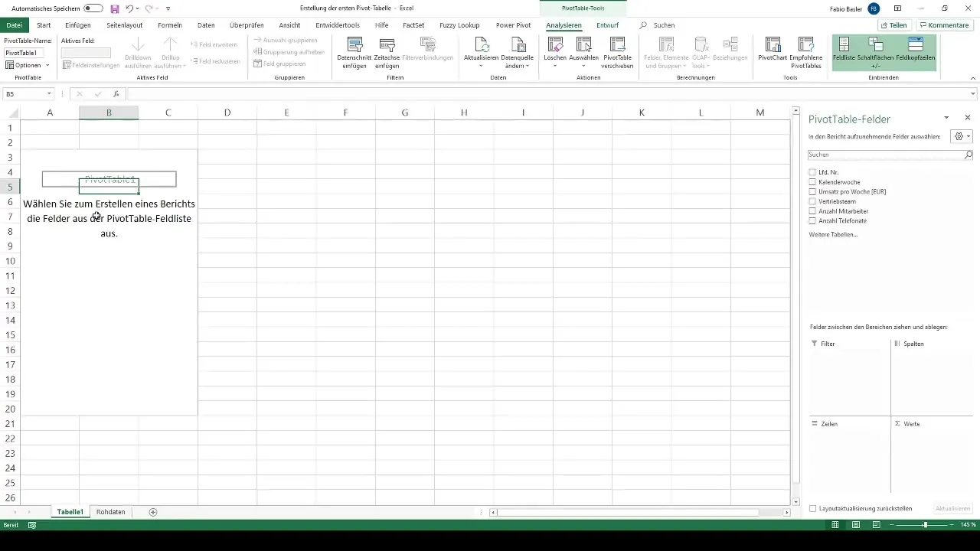
Task: Open the Name Box dropdown arrow
Action: (x=49, y=93)
